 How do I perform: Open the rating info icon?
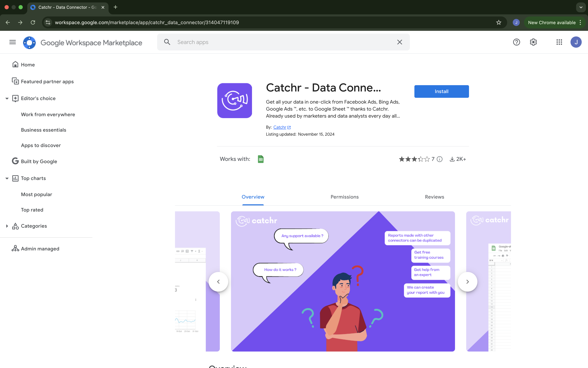440,159
